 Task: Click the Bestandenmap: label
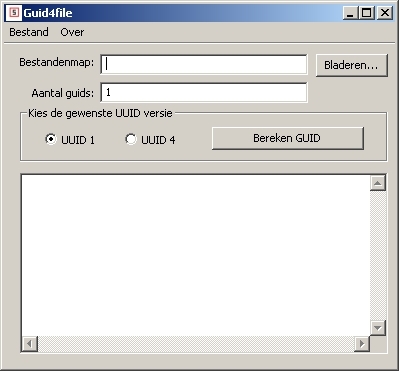point(57,62)
